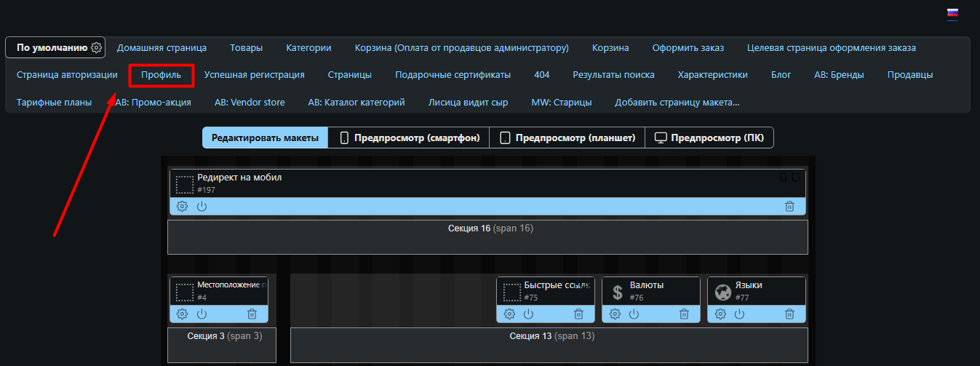The width and height of the screenshot is (980, 366).
Task: Toggle power switch on Редирект на мобил block
Action: [x=202, y=207]
